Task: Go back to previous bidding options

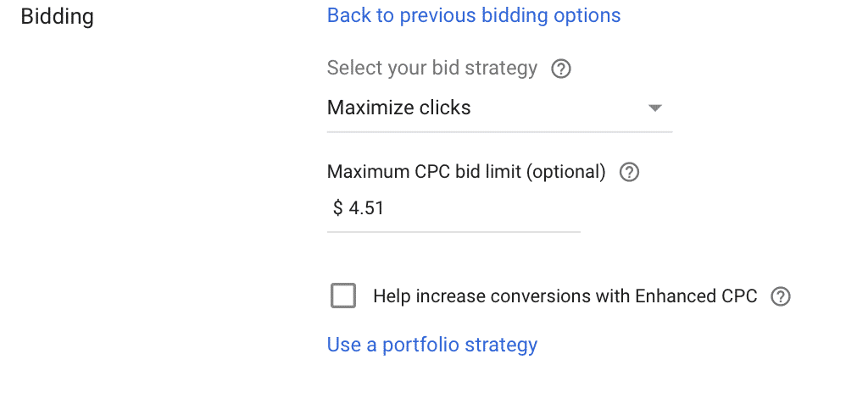Action: pos(474,15)
